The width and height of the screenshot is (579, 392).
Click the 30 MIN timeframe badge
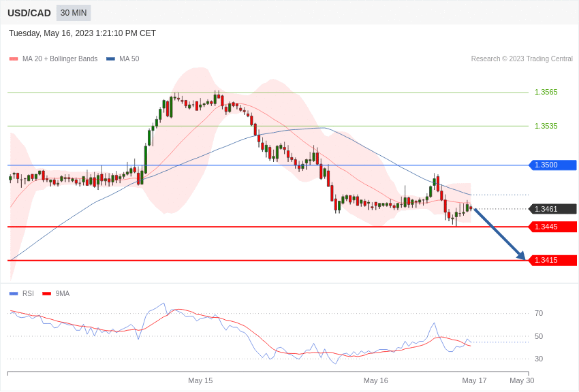point(74,13)
